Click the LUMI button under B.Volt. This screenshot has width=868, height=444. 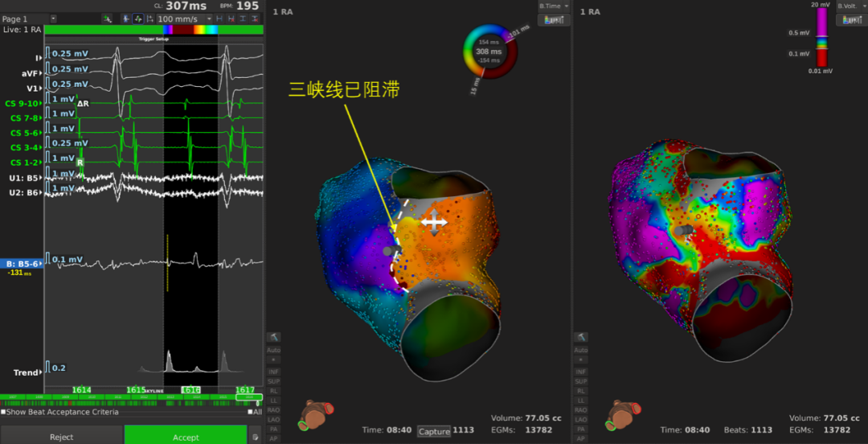pyautogui.click(x=850, y=19)
